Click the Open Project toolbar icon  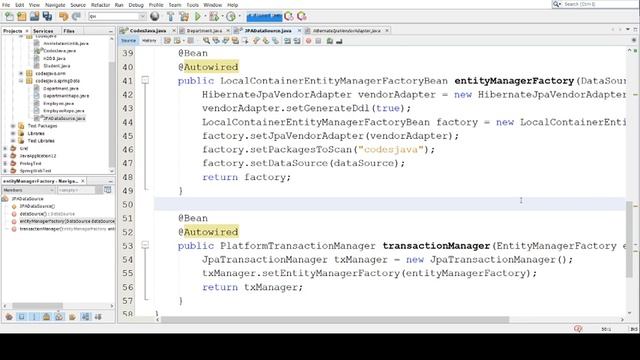point(34,16)
